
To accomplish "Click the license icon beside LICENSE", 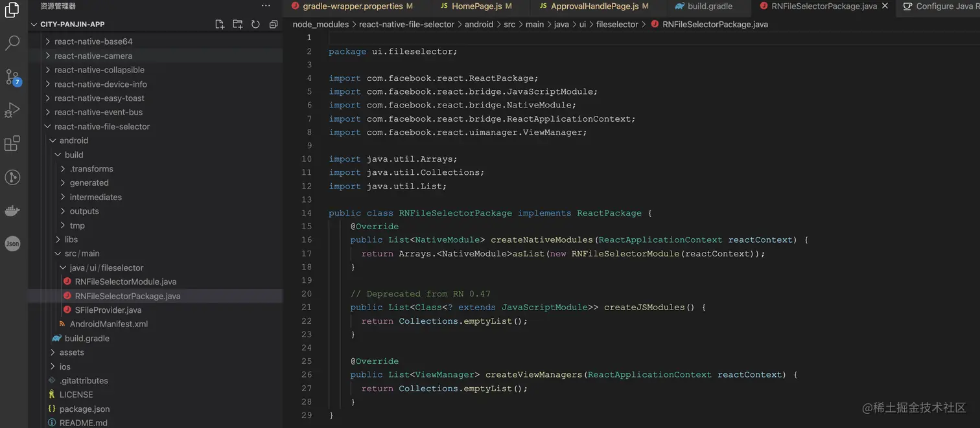I will [x=52, y=394].
